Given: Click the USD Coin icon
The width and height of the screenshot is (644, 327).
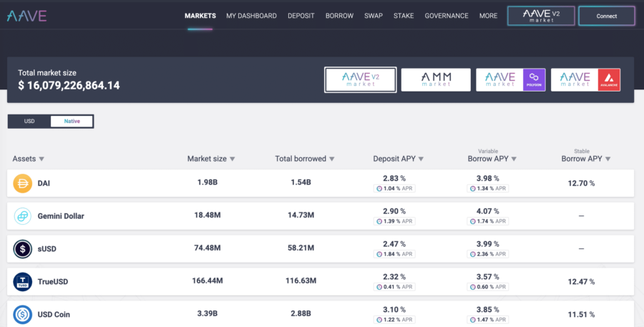Looking at the screenshot, I should pyautogui.click(x=23, y=313).
